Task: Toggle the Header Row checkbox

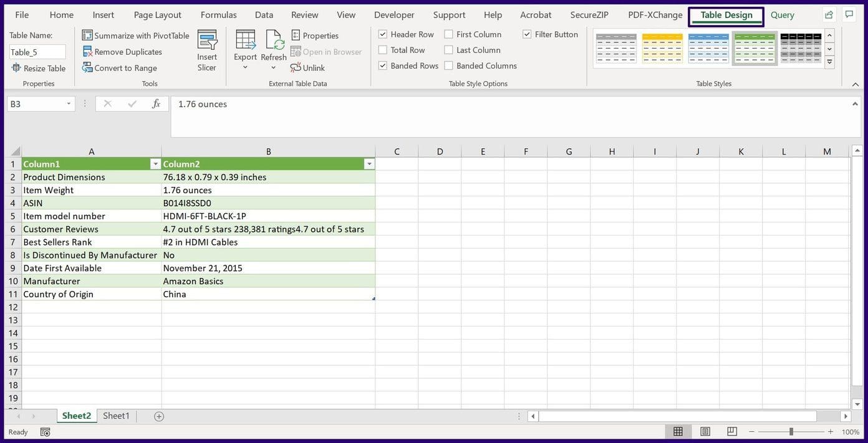Action: [x=383, y=34]
